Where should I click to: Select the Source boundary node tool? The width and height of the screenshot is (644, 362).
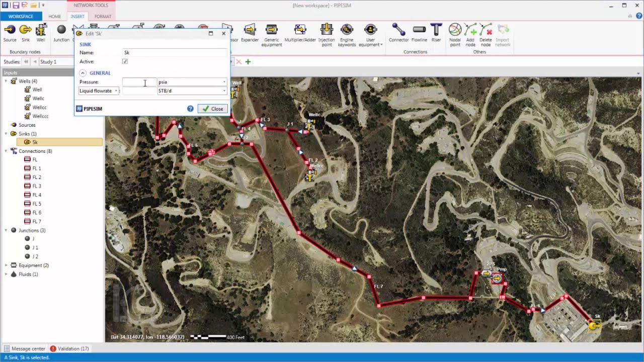point(10,33)
